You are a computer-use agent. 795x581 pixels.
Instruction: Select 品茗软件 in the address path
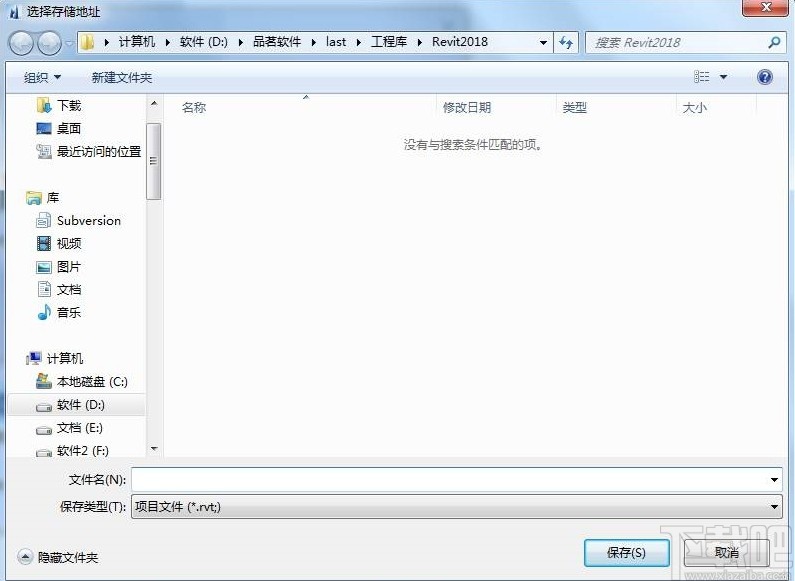point(277,42)
